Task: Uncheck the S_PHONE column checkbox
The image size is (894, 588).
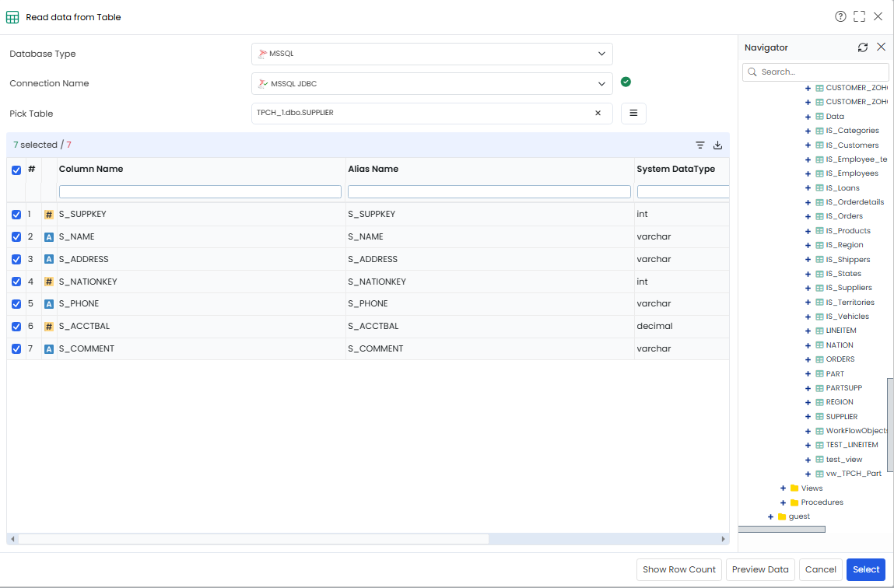Action: click(16, 303)
